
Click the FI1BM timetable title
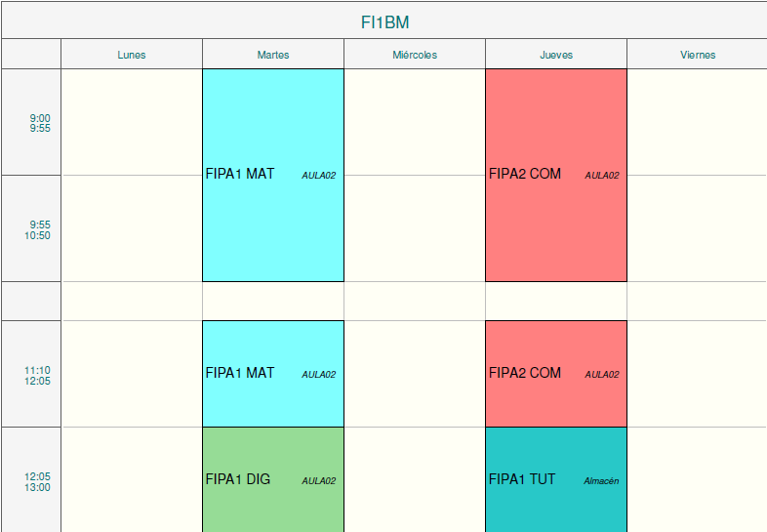[x=384, y=22]
